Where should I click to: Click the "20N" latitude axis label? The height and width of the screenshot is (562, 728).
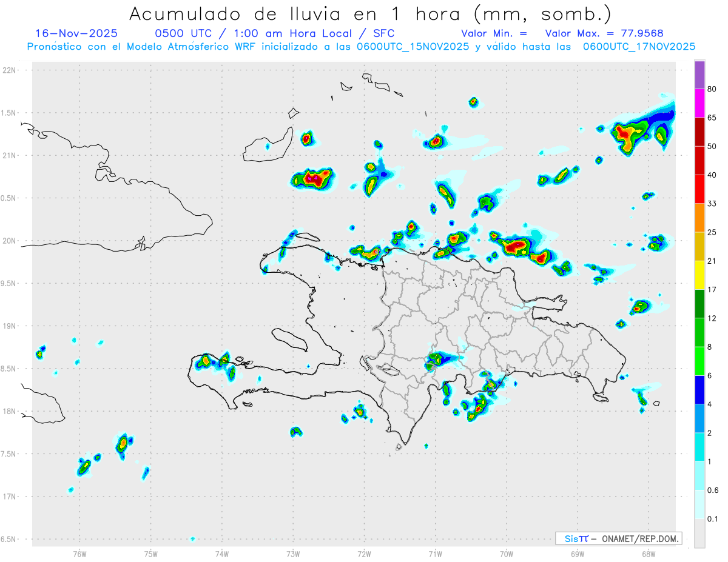coord(9,241)
